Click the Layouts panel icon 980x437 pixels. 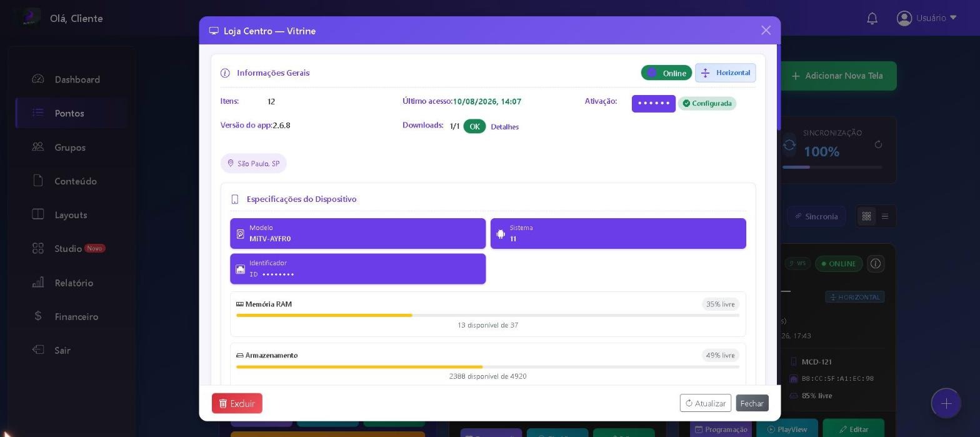coord(38,214)
